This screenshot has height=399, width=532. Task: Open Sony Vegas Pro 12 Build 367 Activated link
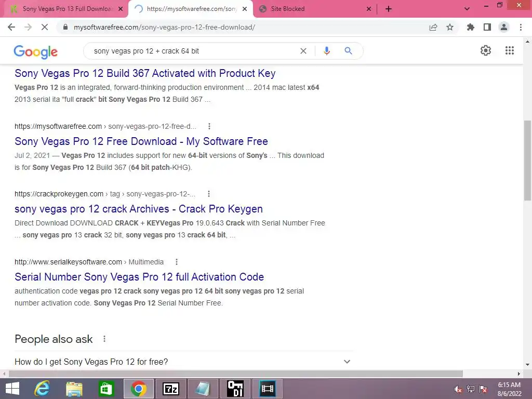click(x=145, y=73)
